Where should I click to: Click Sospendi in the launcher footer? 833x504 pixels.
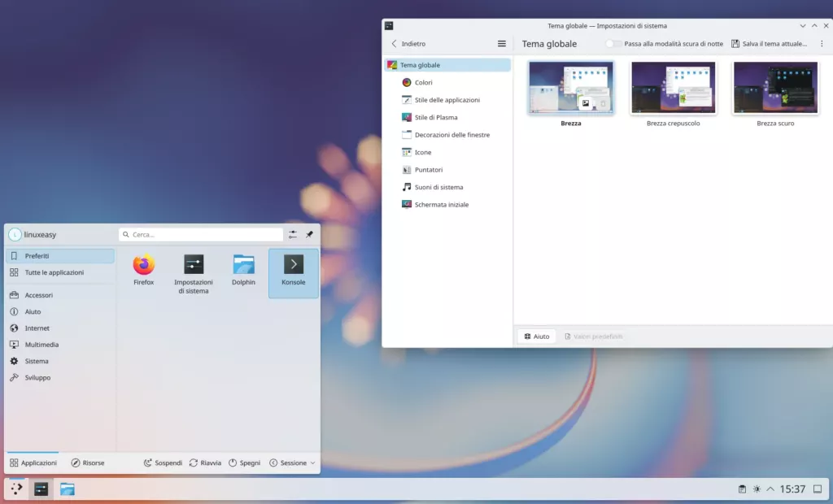(163, 463)
